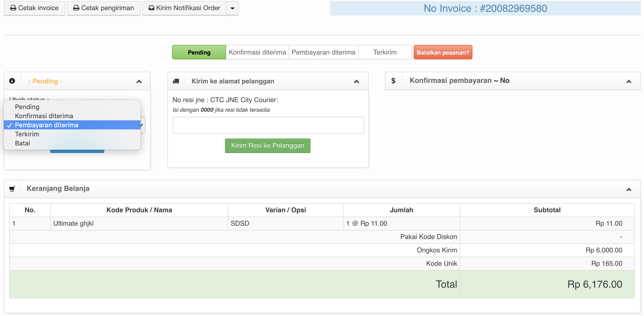
Task: Click the dollar sign payment icon
Action: coord(393,81)
